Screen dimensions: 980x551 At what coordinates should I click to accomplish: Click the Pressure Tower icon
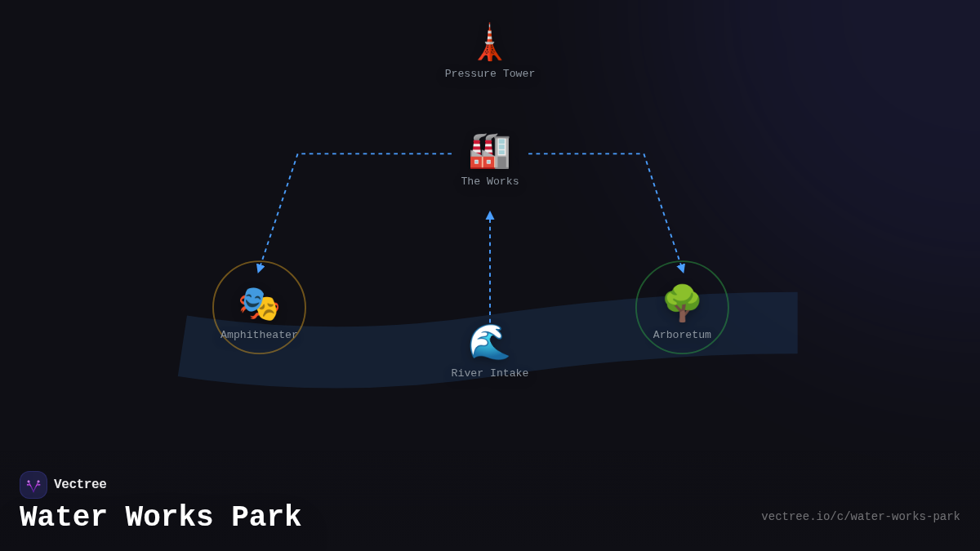[x=489, y=43]
